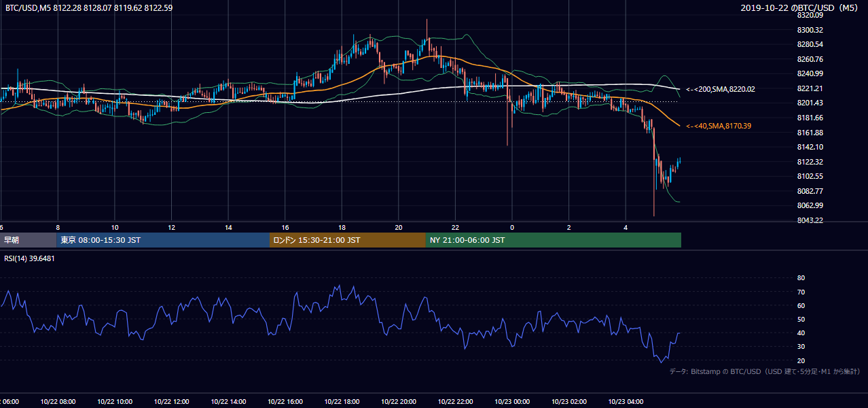The height and width of the screenshot is (408, 868).
Task: Click the 10/22 22:00 time label
Action: click(x=455, y=402)
